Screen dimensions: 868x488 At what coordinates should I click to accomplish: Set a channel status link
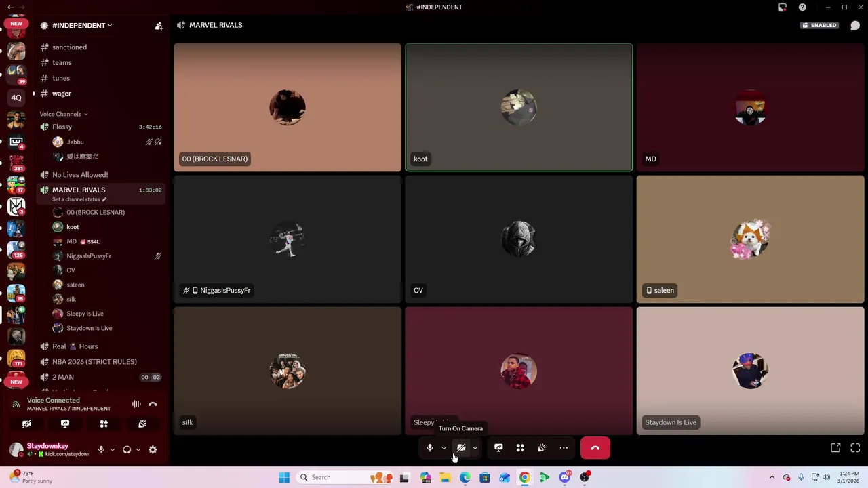pos(79,199)
